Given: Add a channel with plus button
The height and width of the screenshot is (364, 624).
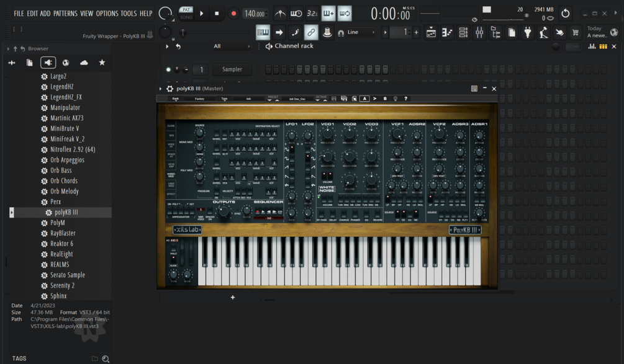Looking at the screenshot, I should (233, 297).
